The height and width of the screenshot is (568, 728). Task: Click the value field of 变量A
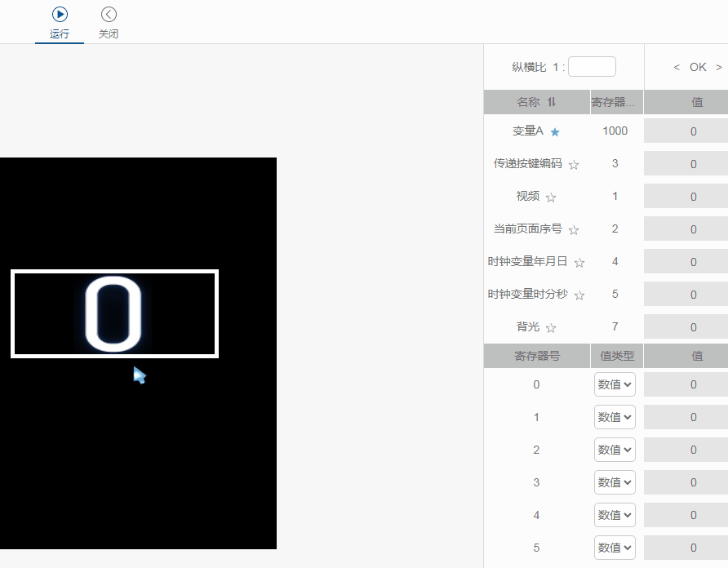click(x=692, y=131)
